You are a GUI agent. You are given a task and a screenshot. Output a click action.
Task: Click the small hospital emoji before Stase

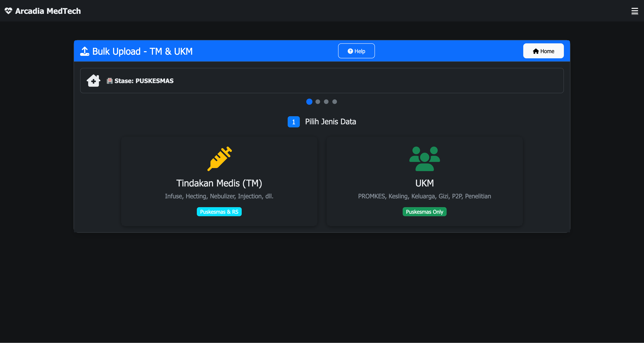pos(109,81)
